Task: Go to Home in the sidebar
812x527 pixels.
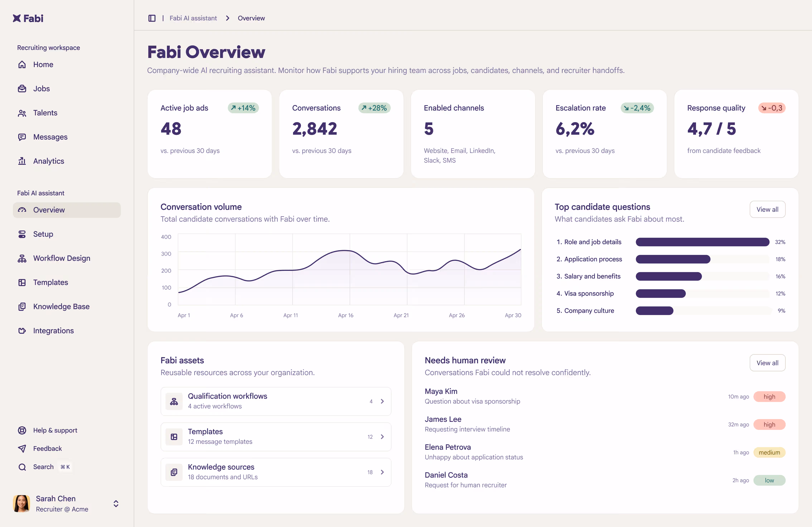Action: [x=67, y=64]
